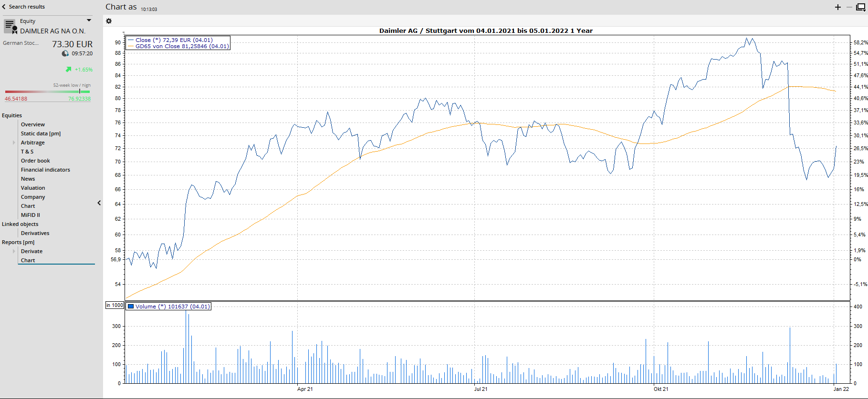Image resolution: width=868 pixels, height=399 pixels.
Task: Click the Search results link
Action: pos(27,7)
